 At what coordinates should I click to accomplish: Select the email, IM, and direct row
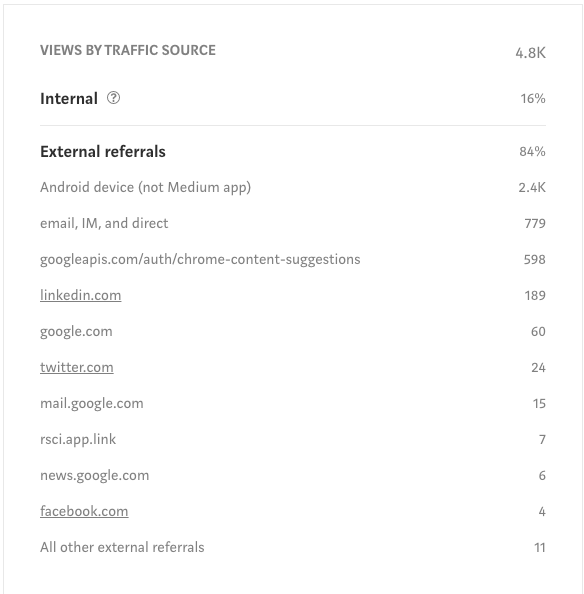293,223
